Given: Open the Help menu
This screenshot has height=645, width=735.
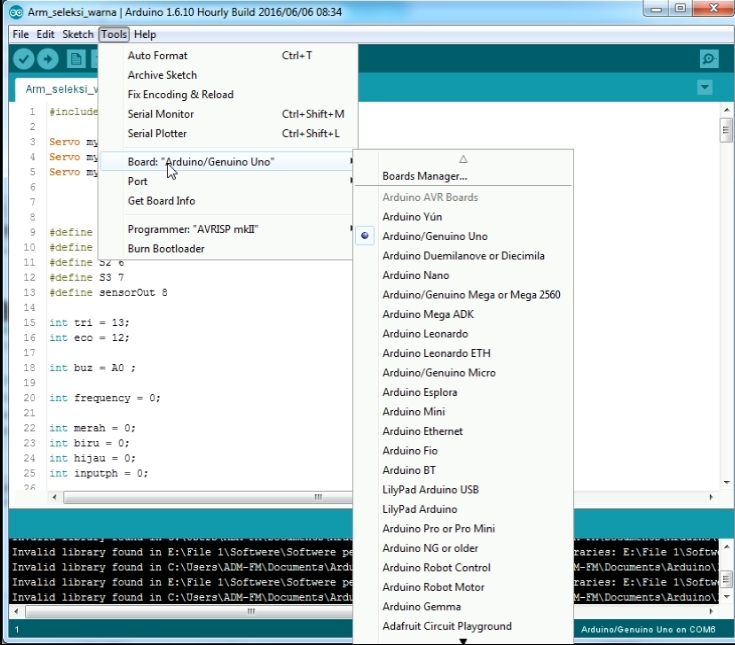Looking at the screenshot, I should click(145, 34).
